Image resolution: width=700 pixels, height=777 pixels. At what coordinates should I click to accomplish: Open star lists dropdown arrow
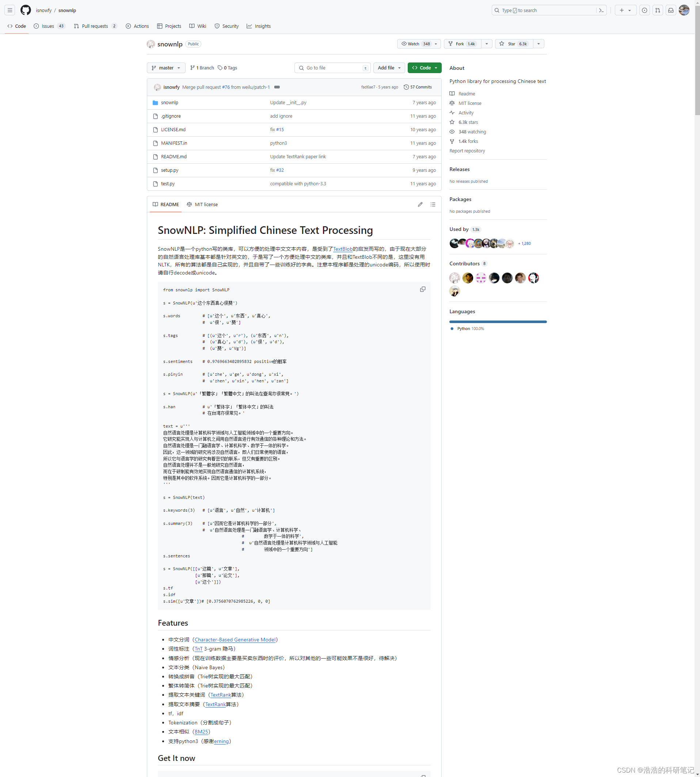pyautogui.click(x=539, y=44)
